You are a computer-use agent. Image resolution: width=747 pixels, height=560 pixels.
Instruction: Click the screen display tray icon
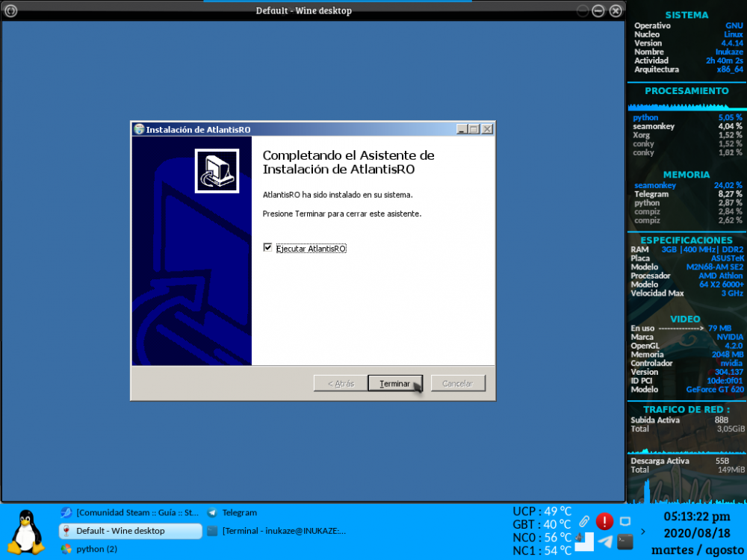point(625,521)
